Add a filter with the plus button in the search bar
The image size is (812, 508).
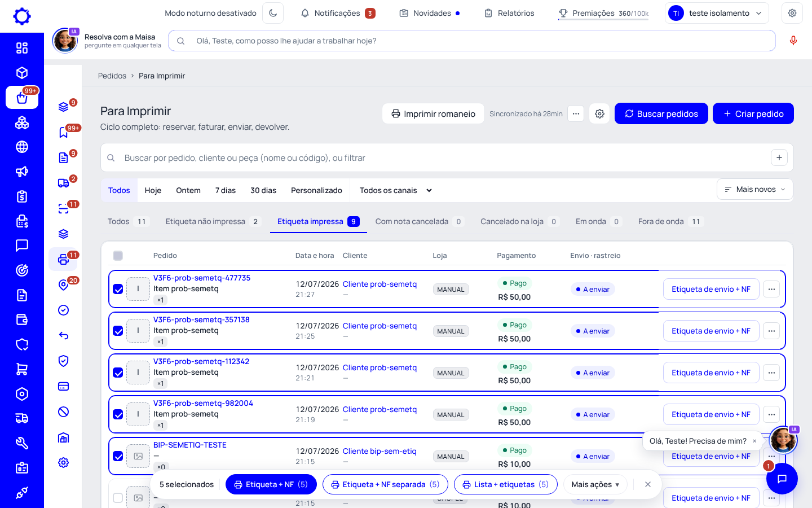pos(779,157)
